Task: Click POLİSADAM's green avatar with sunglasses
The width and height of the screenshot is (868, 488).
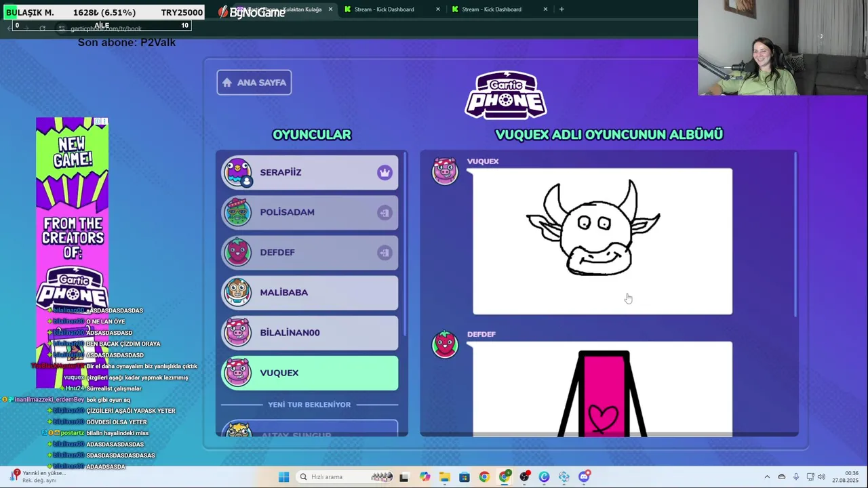Action: (238, 212)
